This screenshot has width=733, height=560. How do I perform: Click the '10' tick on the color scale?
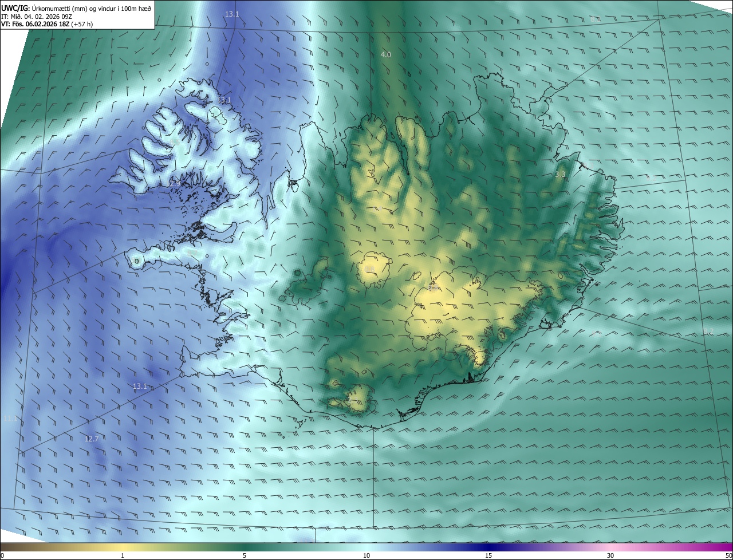(366, 555)
